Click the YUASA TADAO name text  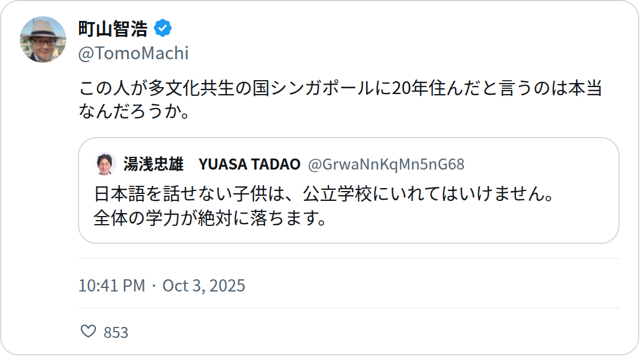[249, 164]
